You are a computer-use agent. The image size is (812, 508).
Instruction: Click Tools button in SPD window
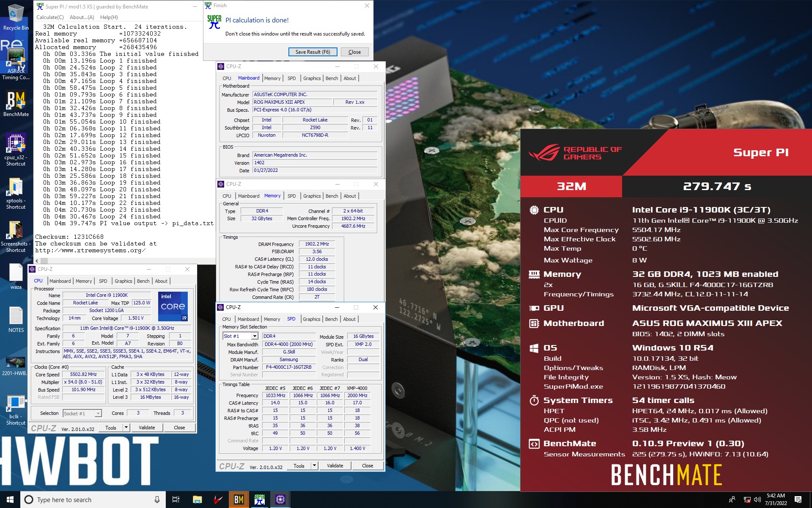pyautogui.click(x=299, y=466)
